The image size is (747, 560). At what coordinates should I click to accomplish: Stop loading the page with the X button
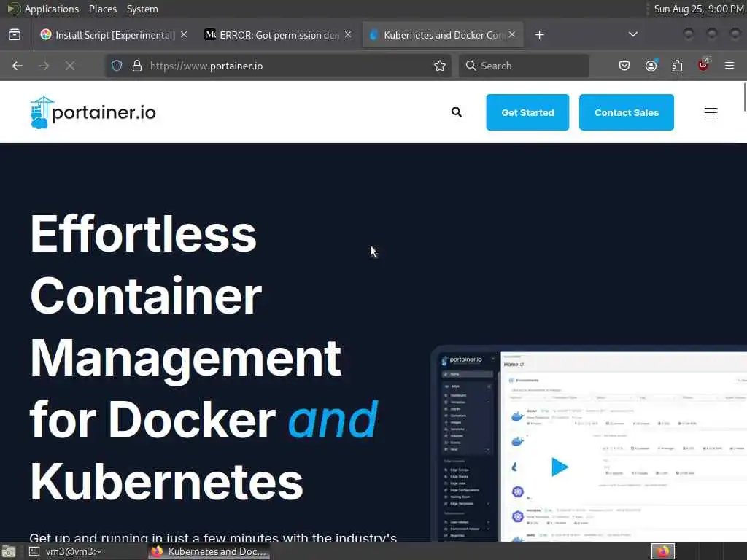pos(70,66)
